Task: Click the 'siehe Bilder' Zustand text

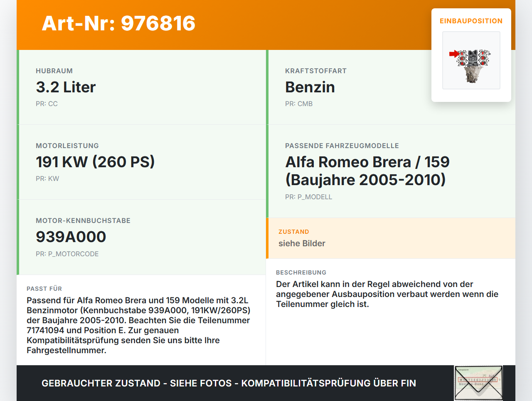Action: (x=302, y=243)
